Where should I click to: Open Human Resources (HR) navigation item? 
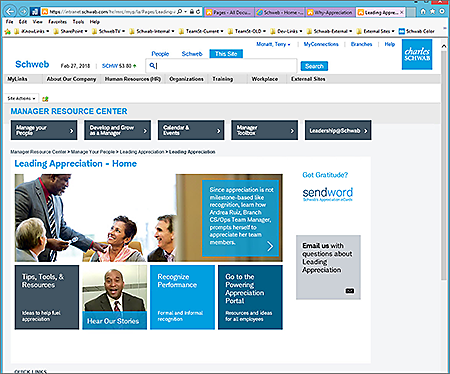pos(133,79)
